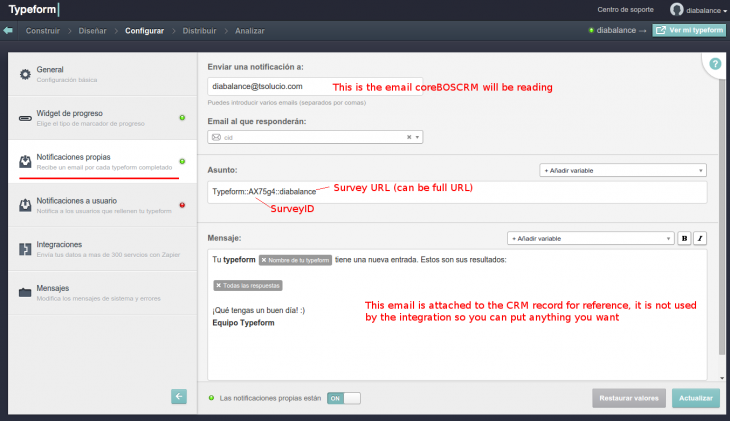Click the notification email input field
The width and height of the screenshot is (730, 421).
click(315, 86)
